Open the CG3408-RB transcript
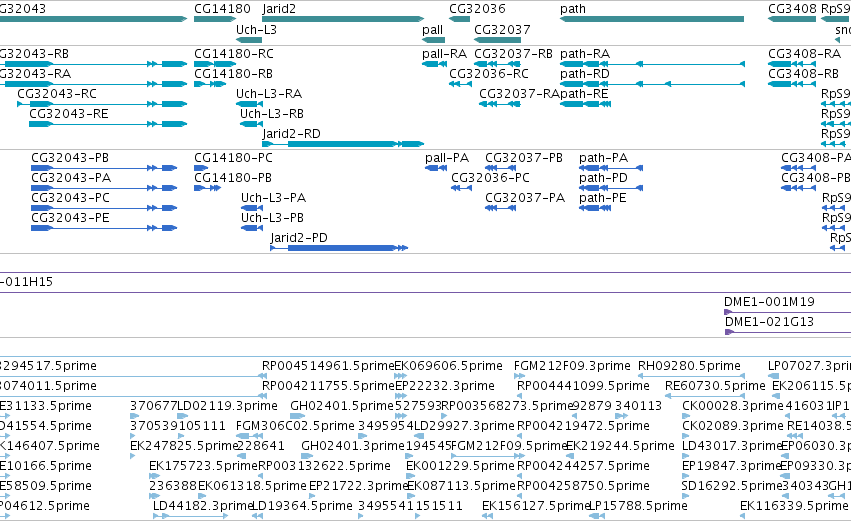 tap(803, 74)
